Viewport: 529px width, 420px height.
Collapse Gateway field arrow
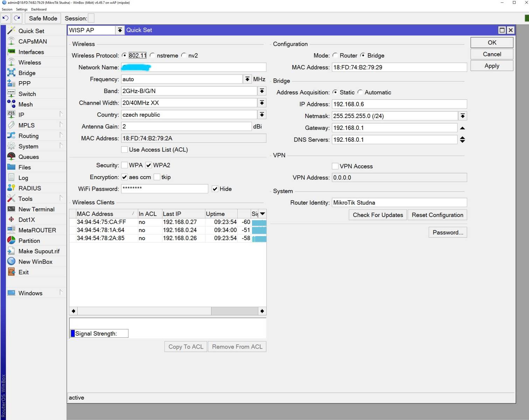[x=462, y=128]
